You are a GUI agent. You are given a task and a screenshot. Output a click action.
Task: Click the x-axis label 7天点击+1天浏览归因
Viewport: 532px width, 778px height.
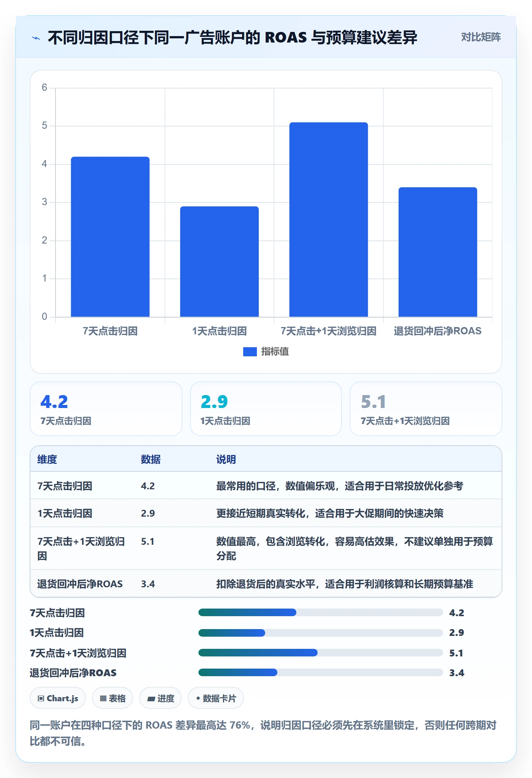point(329,331)
